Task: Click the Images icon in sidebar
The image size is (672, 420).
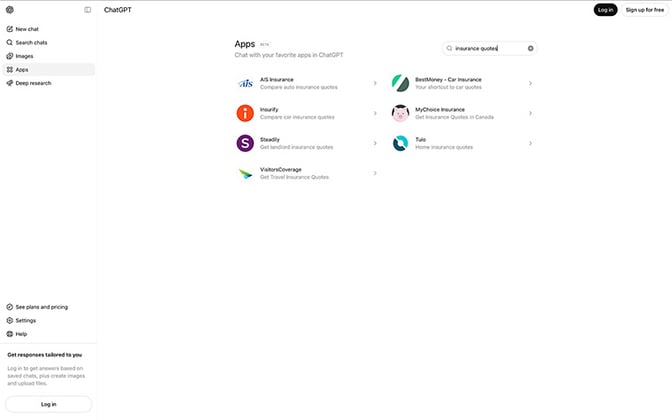Action: (x=9, y=56)
